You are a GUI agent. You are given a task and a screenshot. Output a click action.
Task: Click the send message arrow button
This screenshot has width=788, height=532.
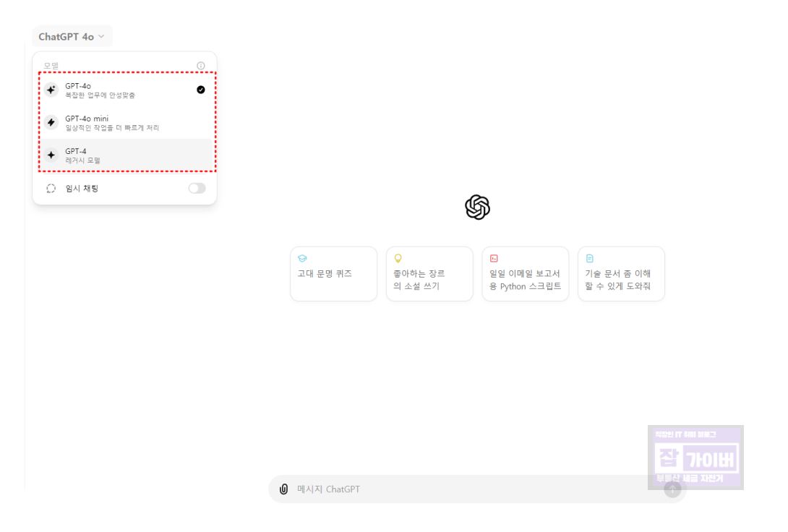672,489
